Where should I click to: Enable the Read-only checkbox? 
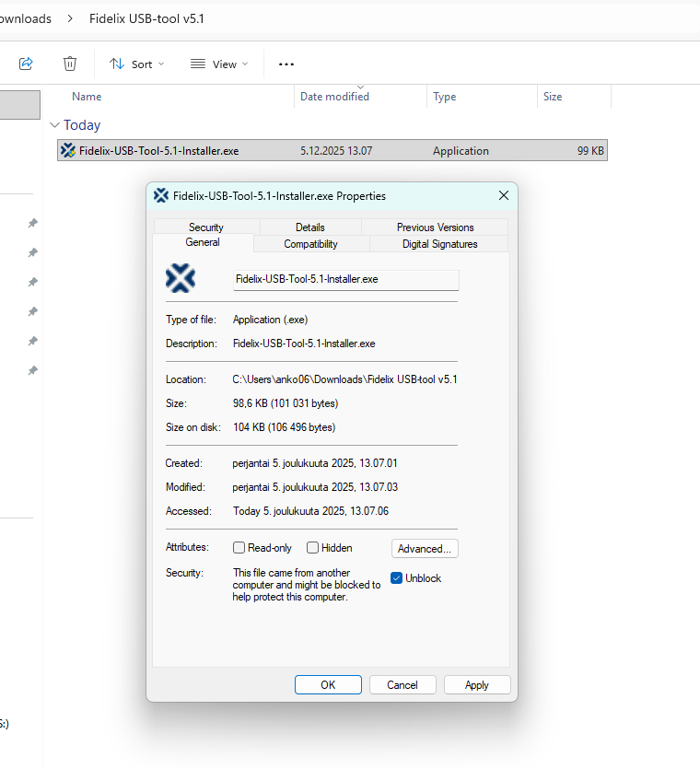239,548
